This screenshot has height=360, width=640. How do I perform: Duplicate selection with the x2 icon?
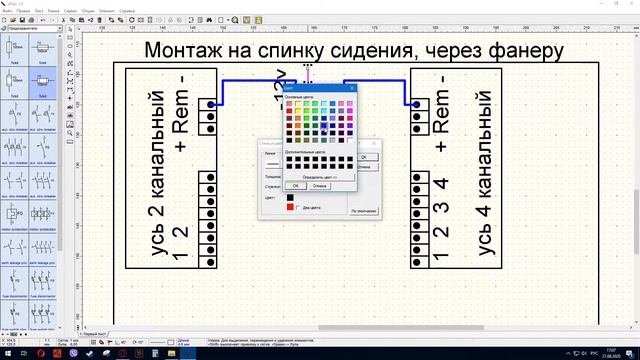coord(90,20)
